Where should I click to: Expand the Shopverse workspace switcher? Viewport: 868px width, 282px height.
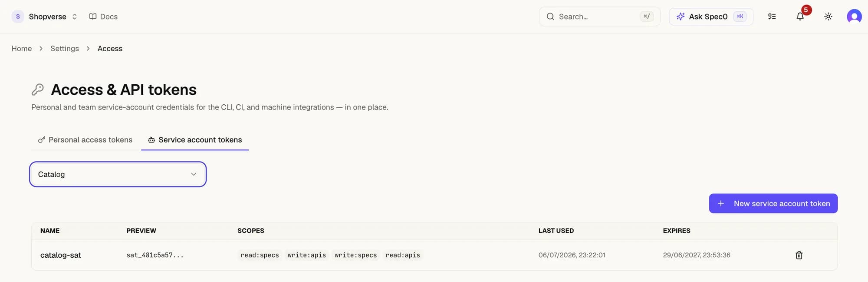pyautogui.click(x=75, y=17)
